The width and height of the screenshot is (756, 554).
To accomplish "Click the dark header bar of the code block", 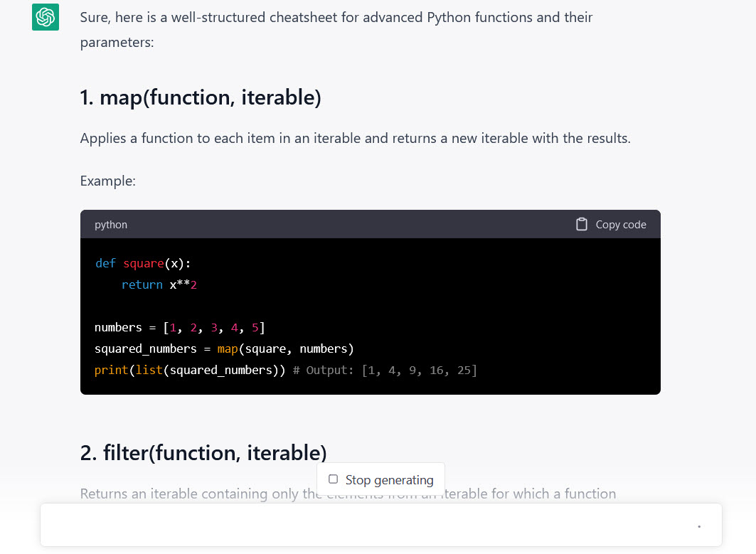I will (370, 224).
